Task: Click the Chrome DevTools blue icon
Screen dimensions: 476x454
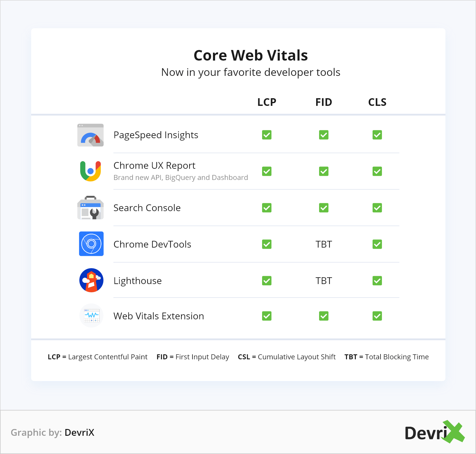Action: coord(91,244)
